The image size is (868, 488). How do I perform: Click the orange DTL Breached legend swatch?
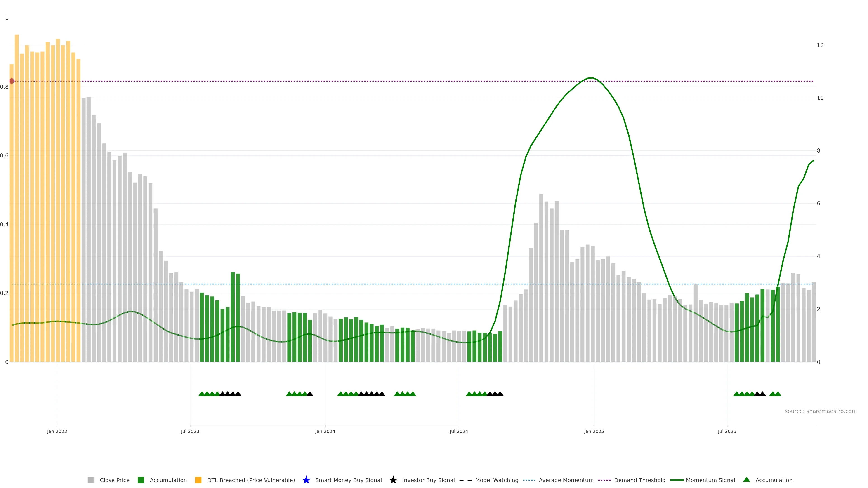click(198, 480)
